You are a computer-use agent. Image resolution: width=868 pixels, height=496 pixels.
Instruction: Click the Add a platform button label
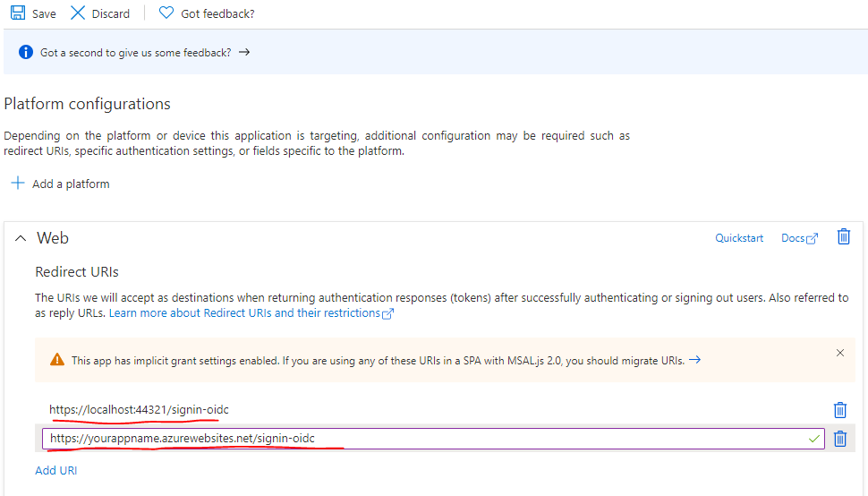(x=71, y=184)
